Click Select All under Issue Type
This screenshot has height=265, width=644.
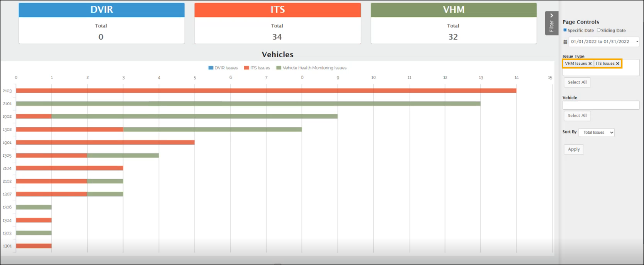pyautogui.click(x=577, y=82)
